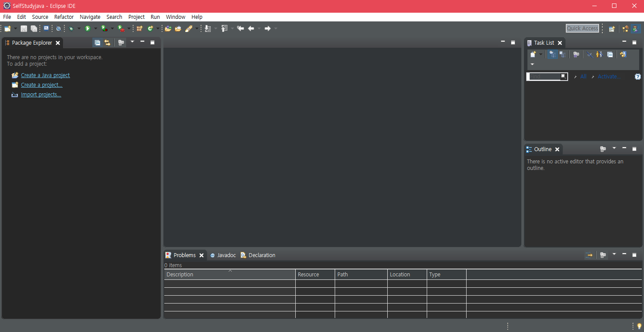Screen dimensions: 644x332
Task: Toggle Focus on Active Task in Outline
Action: point(603,149)
